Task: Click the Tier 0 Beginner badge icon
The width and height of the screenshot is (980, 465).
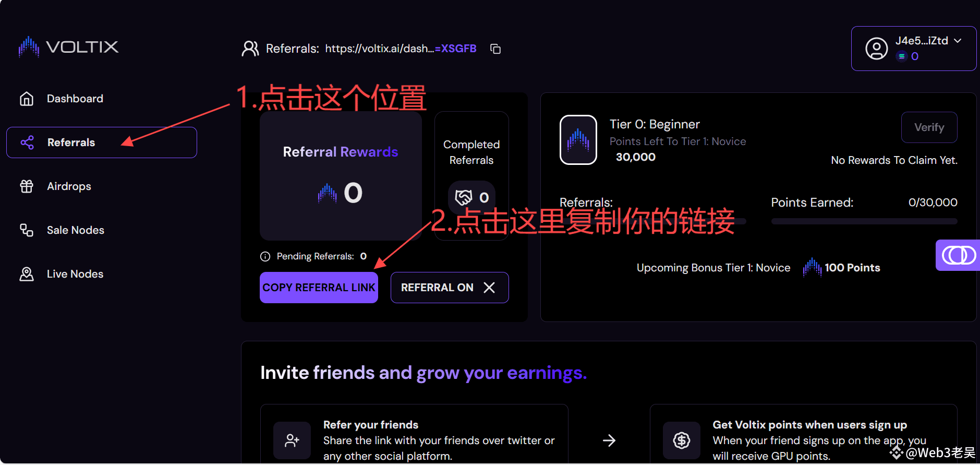Action: [x=578, y=140]
